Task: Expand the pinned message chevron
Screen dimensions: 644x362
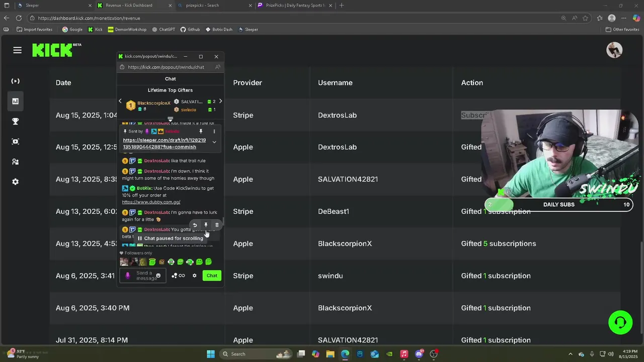Action: pyautogui.click(x=214, y=142)
